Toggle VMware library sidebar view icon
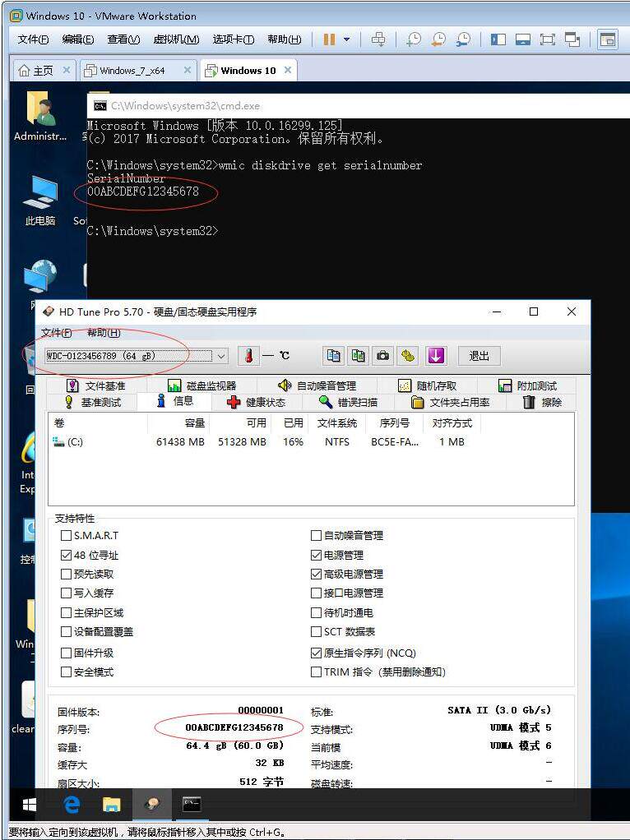The width and height of the screenshot is (630, 840). (x=498, y=39)
